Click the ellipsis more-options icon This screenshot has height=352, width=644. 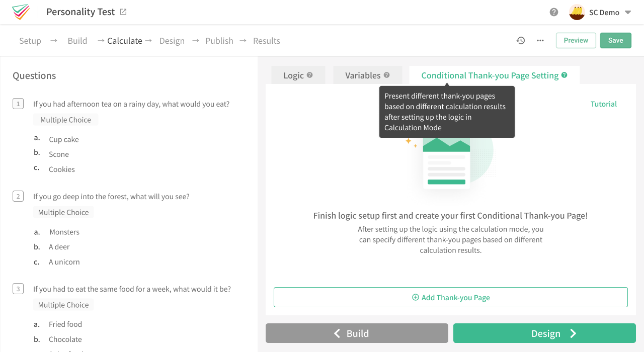pos(540,40)
